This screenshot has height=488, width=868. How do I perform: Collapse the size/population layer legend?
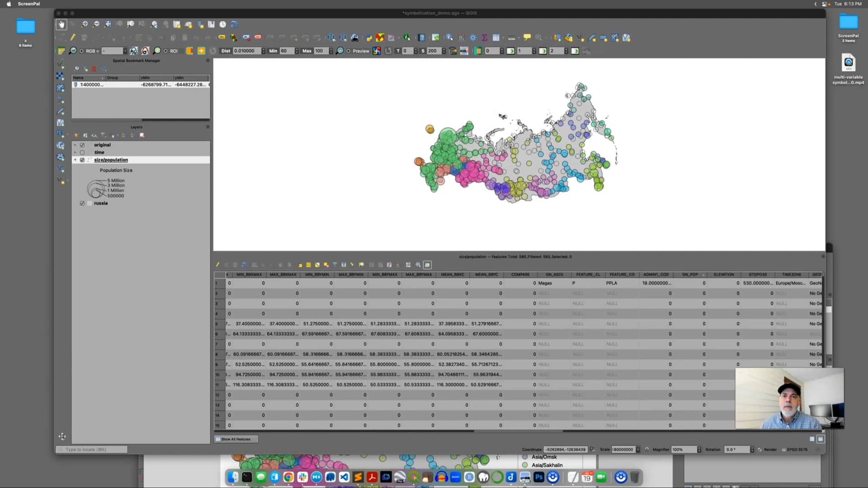point(75,160)
